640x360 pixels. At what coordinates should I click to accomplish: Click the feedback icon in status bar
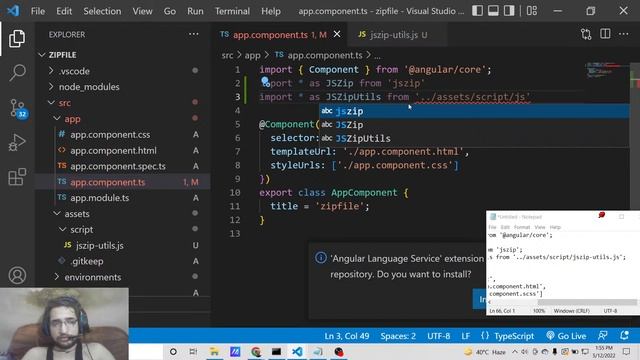tap(602, 336)
